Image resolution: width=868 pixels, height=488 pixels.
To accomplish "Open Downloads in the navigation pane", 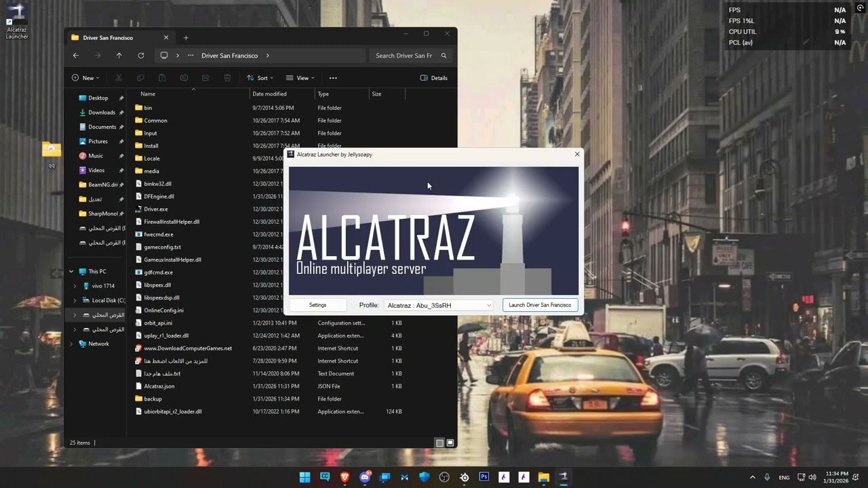I will [101, 113].
